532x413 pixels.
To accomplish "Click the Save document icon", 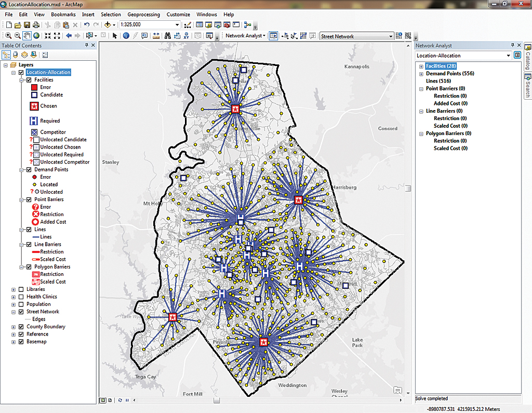I will [x=26, y=25].
